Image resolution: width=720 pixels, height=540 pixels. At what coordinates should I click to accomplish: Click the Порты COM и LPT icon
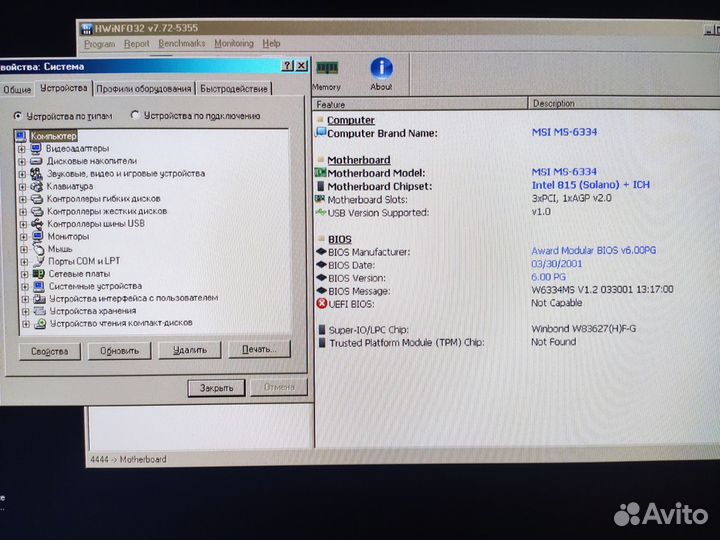(x=39, y=261)
